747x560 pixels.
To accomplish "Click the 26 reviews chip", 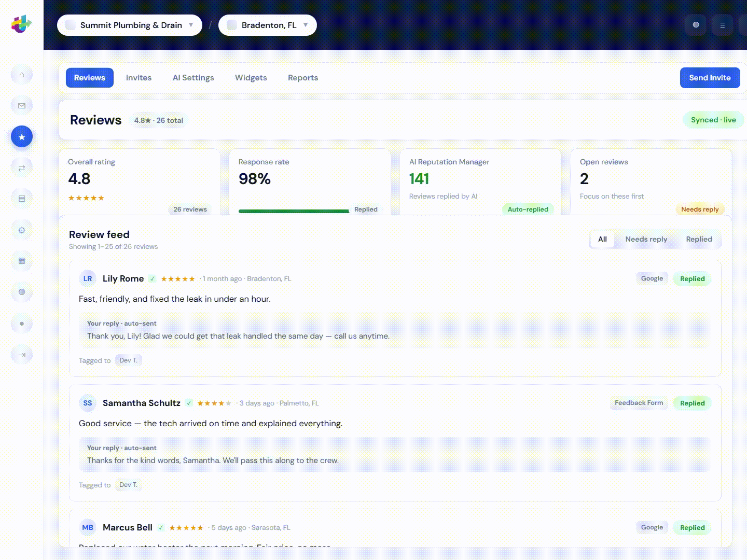I will (x=190, y=209).
